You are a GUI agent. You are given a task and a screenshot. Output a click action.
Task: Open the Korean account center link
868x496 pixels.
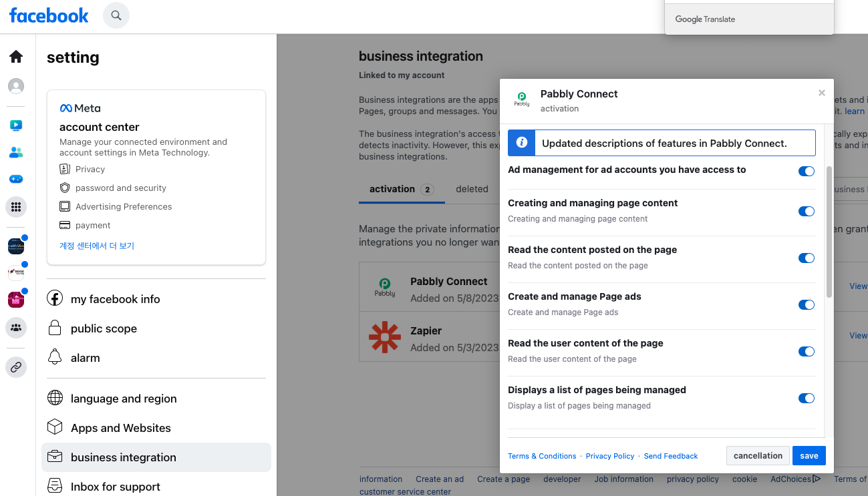[97, 246]
